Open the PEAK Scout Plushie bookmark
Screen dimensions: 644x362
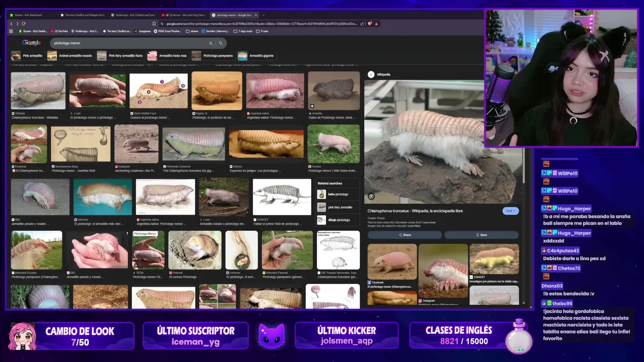click(x=168, y=31)
